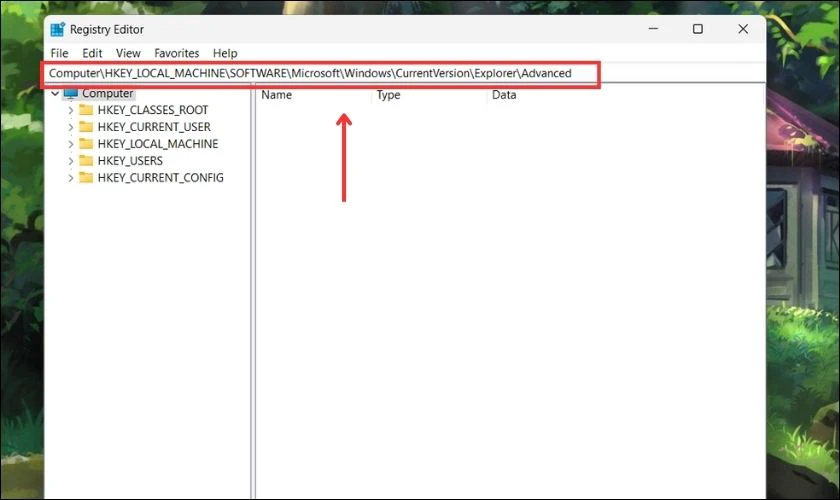Close the Registry Editor window
Viewport: 840px width, 500px height.
[742, 29]
